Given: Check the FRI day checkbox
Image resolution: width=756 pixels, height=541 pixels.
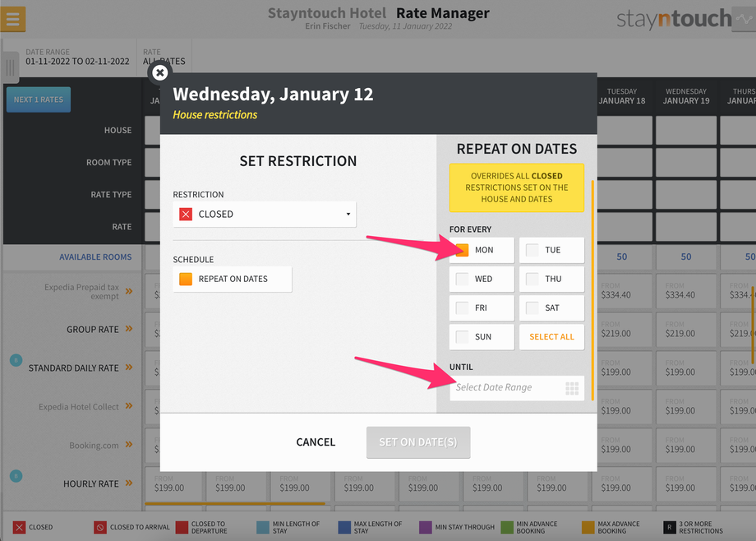Looking at the screenshot, I should (x=462, y=307).
